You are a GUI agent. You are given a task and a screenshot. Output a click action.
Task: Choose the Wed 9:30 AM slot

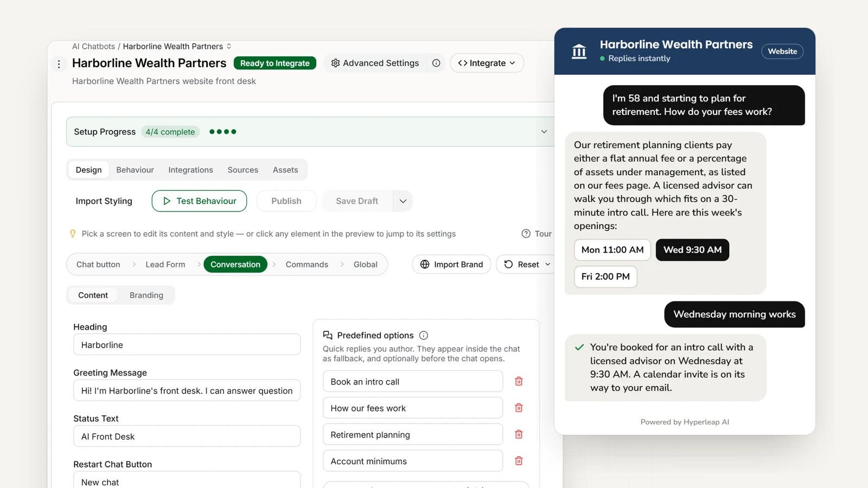coord(692,250)
